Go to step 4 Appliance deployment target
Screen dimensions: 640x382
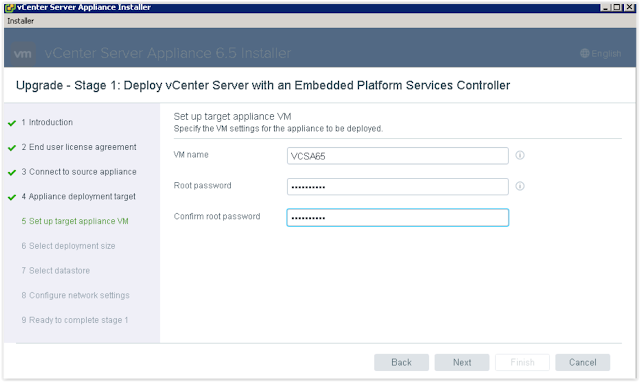(x=78, y=196)
